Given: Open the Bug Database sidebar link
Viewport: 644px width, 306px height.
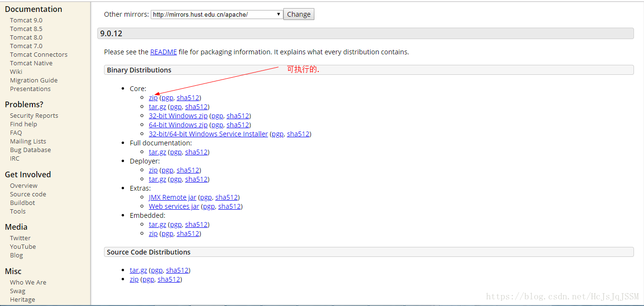Looking at the screenshot, I should [x=31, y=150].
